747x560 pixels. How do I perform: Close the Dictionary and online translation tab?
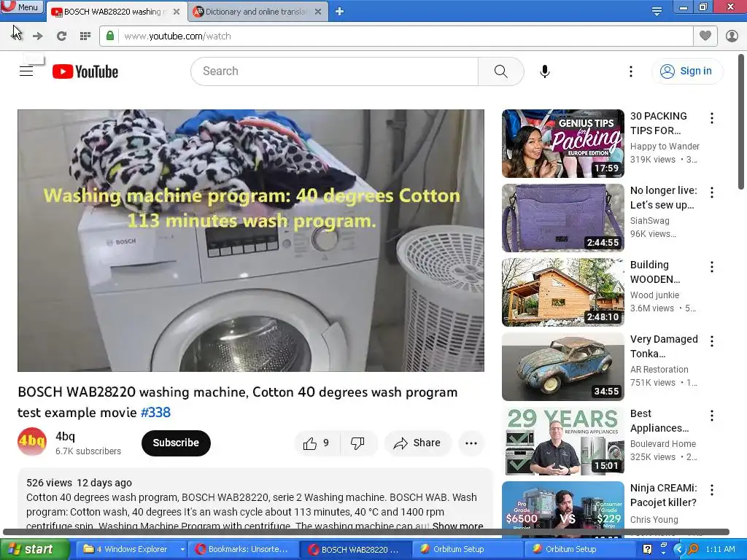(x=318, y=12)
